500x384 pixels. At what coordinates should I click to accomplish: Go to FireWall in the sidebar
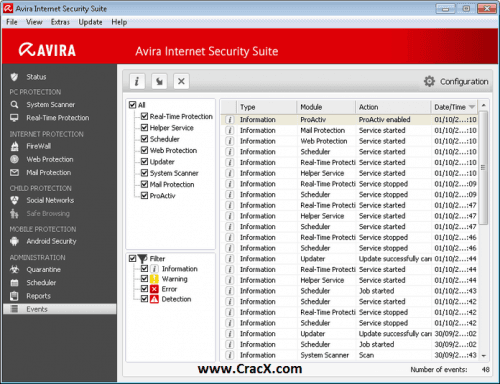[39, 146]
